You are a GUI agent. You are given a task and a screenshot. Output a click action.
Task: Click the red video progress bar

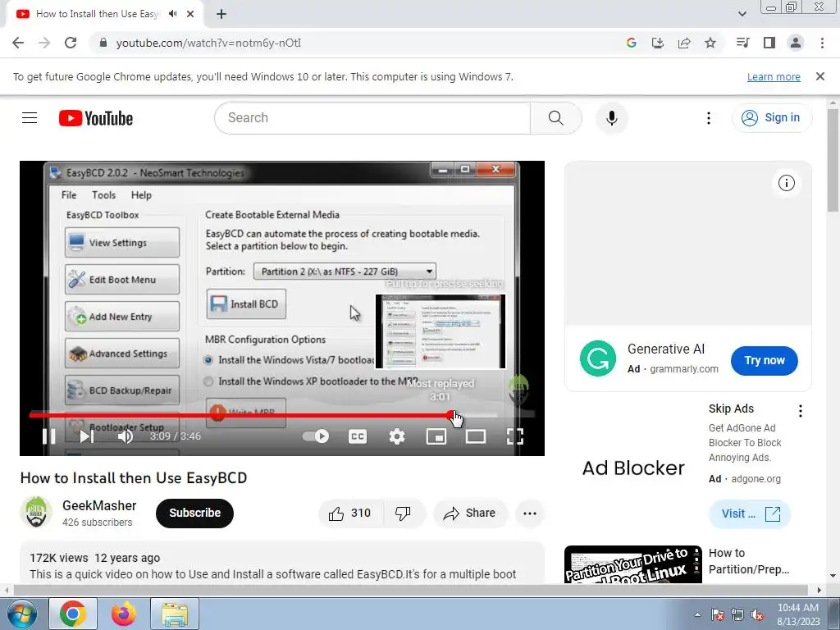click(241, 415)
